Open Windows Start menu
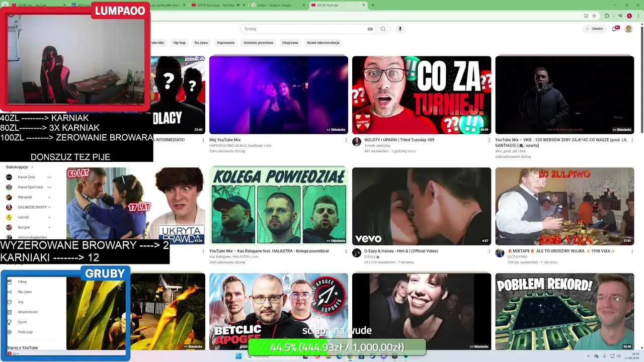This screenshot has height=362, width=644. [x=238, y=356]
